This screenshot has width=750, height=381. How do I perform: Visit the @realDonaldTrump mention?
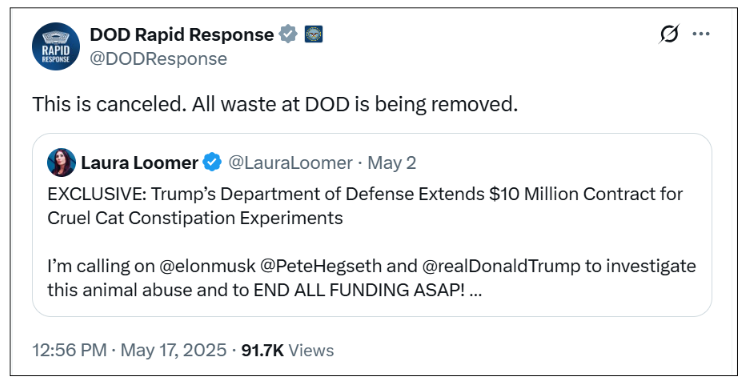click(501, 266)
